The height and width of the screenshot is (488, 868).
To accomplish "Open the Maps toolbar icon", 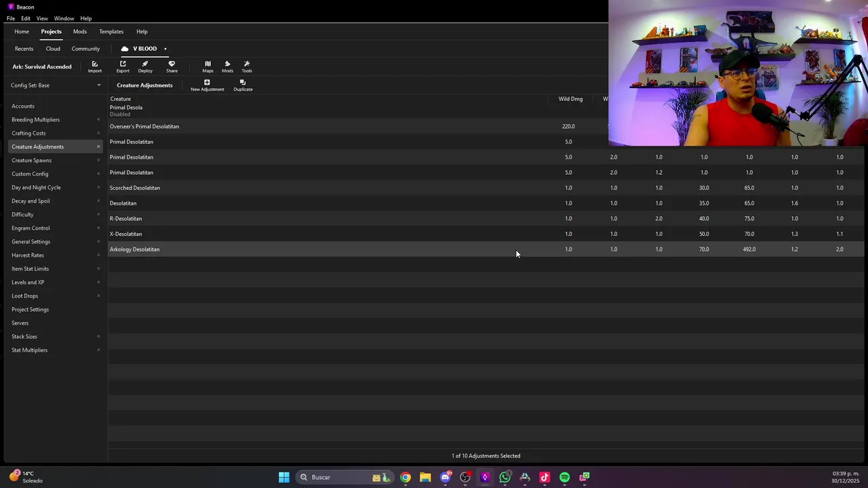I will click(x=208, y=66).
